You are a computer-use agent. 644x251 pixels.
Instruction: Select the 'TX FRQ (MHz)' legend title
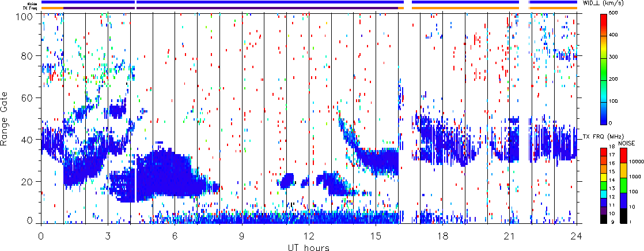pyautogui.click(x=604, y=137)
